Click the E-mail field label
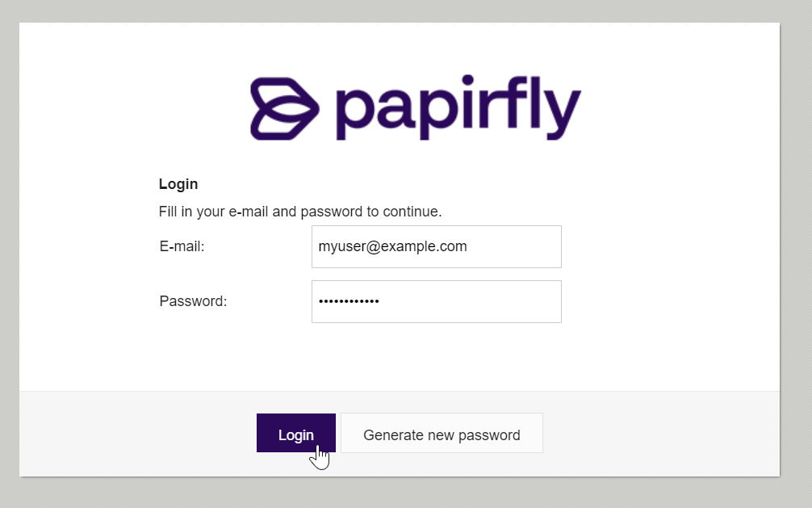Screen dimensions: 812x508 click(182, 246)
